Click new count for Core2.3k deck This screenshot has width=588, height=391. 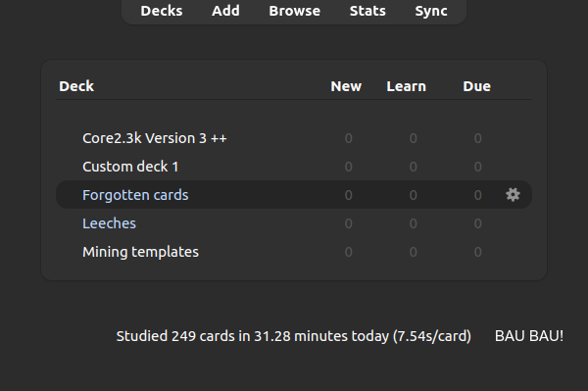(348, 138)
